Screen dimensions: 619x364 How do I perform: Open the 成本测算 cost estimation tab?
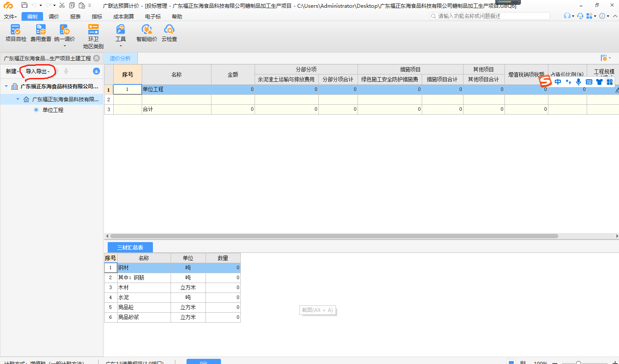point(124,16)
